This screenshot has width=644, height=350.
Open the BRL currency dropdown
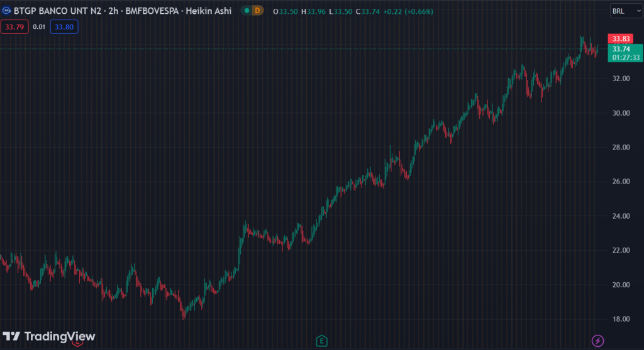(626, 11)
